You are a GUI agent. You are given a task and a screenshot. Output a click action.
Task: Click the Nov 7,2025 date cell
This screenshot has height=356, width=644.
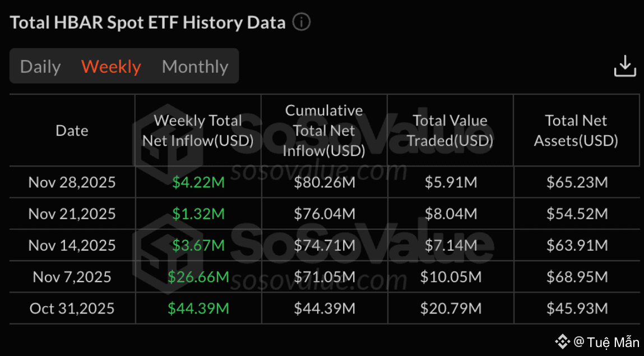pos(72,276)
